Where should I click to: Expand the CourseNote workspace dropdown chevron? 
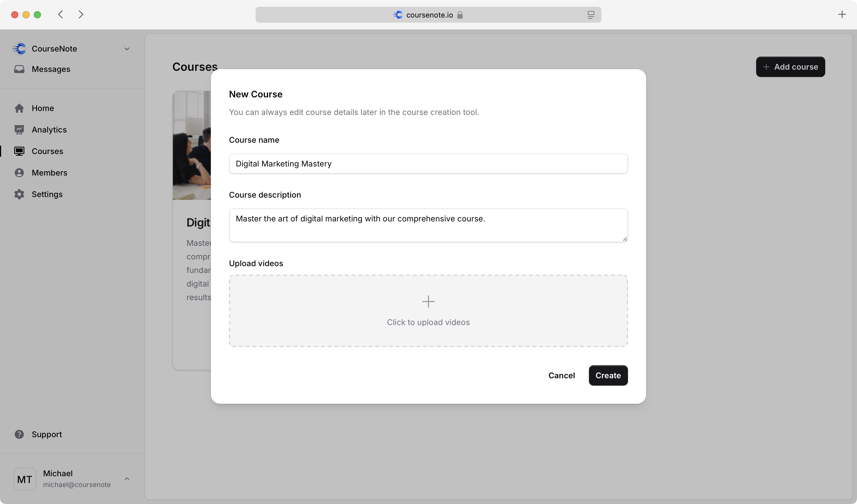[x=127, y=49]
